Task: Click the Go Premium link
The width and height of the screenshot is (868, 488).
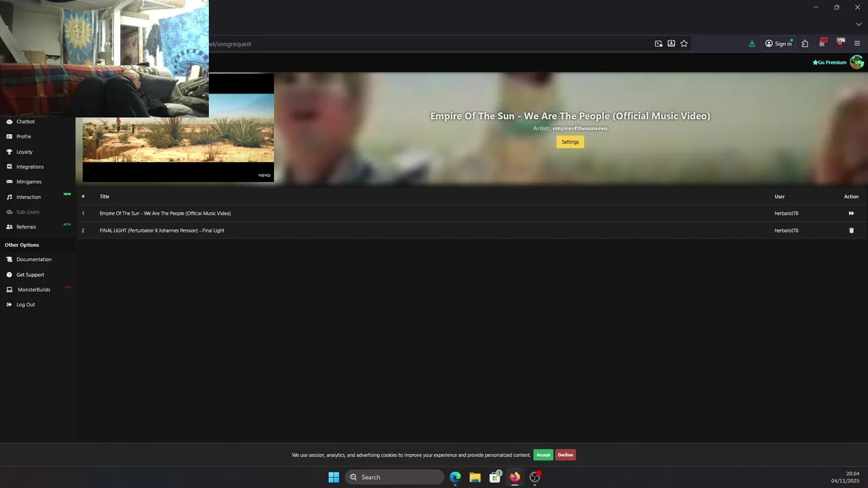Action: 829,62
